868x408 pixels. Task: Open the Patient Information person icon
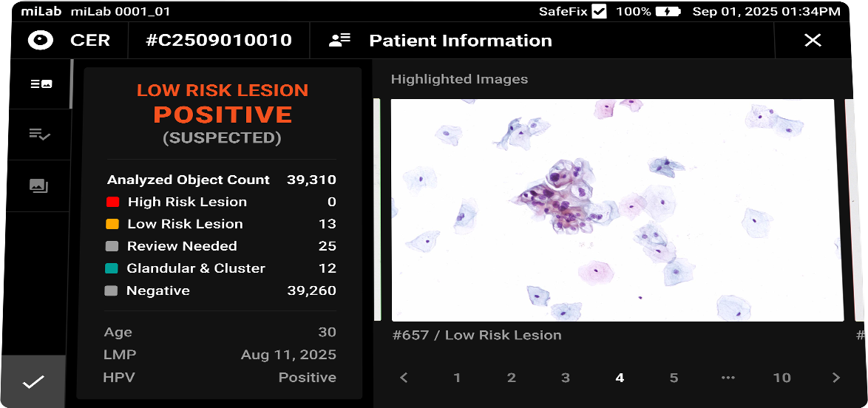click(339, 41)
